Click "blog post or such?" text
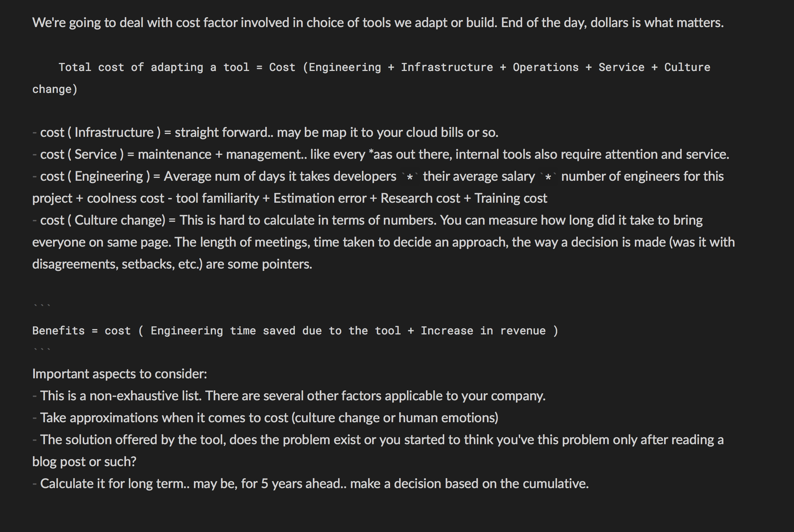This screenshot has width=794, height=532. (84, 462)
